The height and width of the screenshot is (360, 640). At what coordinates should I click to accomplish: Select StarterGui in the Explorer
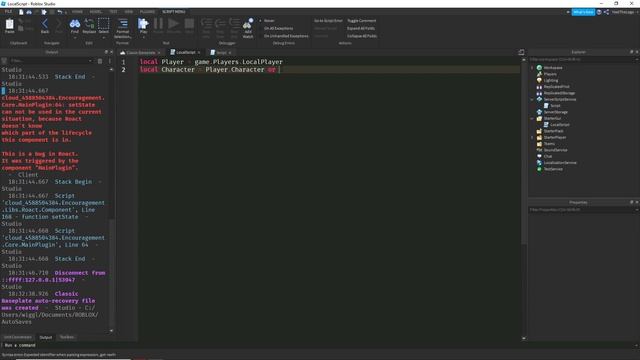pyautogui.click(x=552, y=118)
